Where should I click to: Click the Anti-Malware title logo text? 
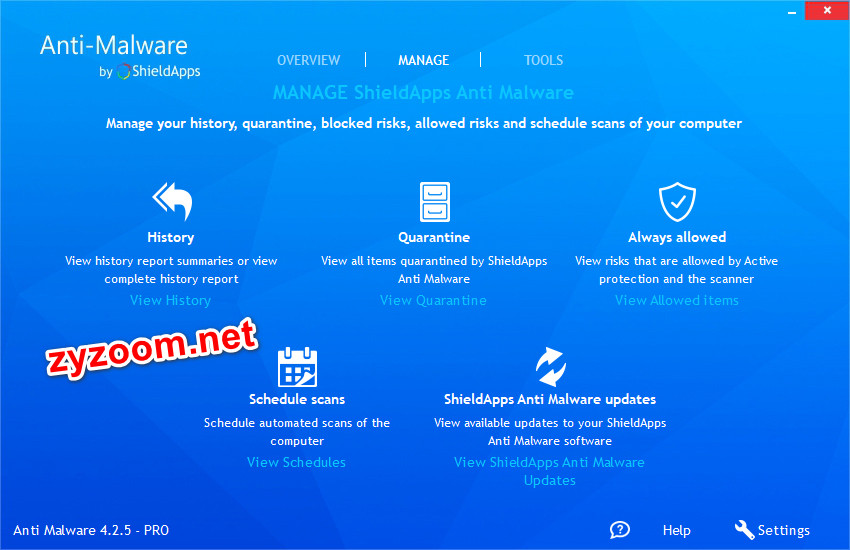click(114, 46)
